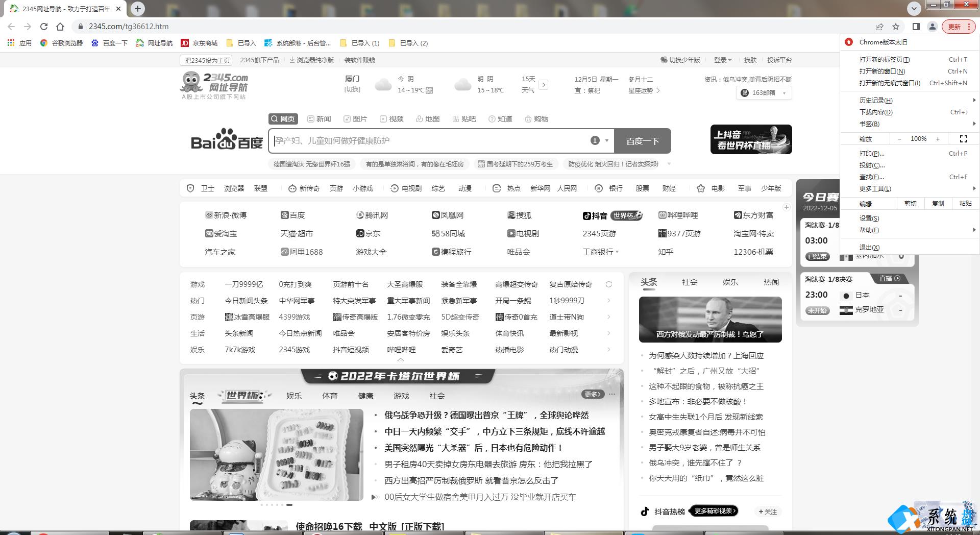Open headline 俄乌战争恐升级？德国曝出普京“王牌”
The width and height of the screenshot is (980, 535).
pos(486,415)
